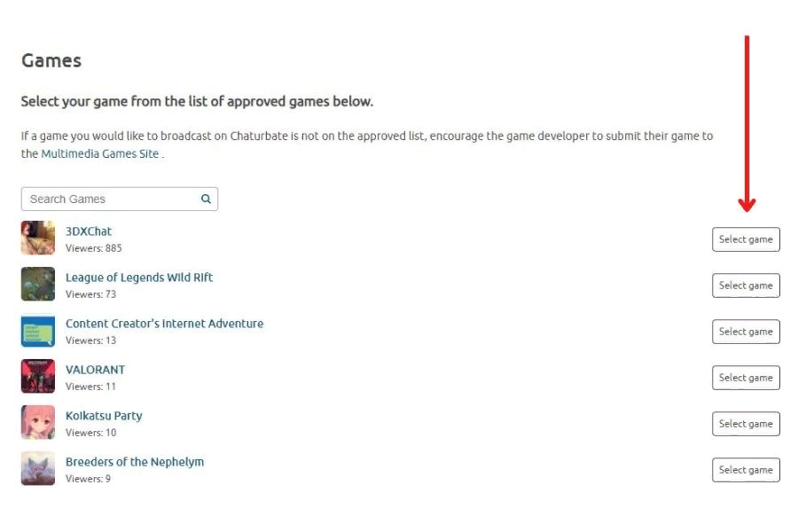
Task: Click League of Legends Wild Rift thumbnail
Action: [x=38, y=285]
